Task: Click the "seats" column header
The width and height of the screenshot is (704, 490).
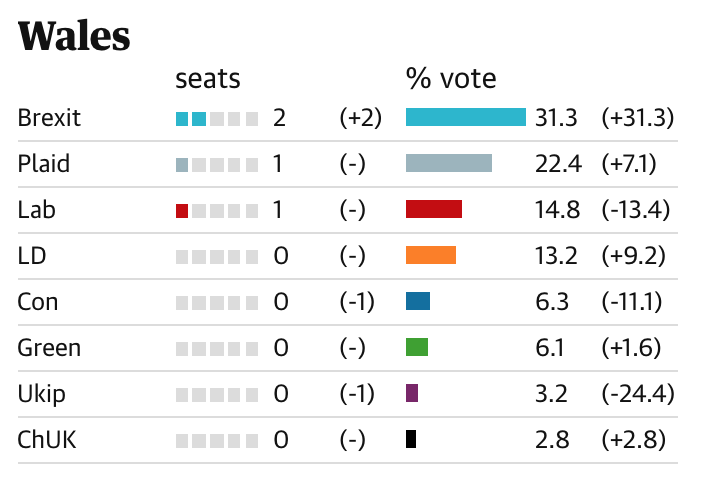Action: pos(208,78)
